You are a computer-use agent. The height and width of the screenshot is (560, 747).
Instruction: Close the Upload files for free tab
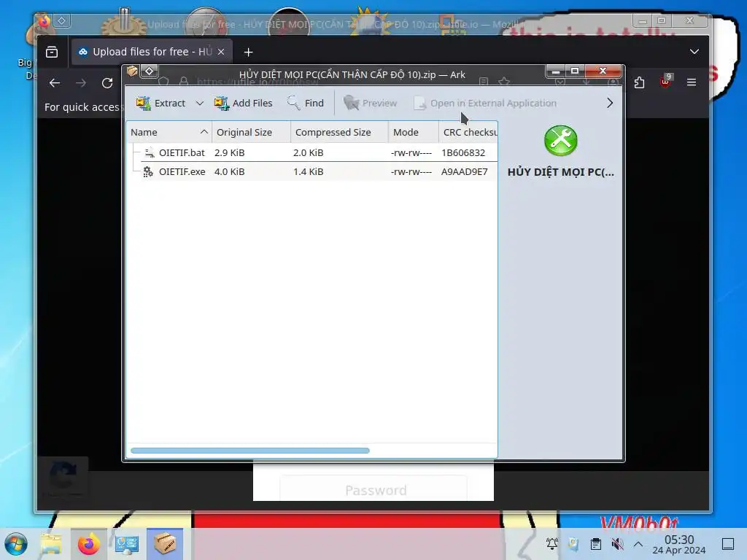(221, 52)
